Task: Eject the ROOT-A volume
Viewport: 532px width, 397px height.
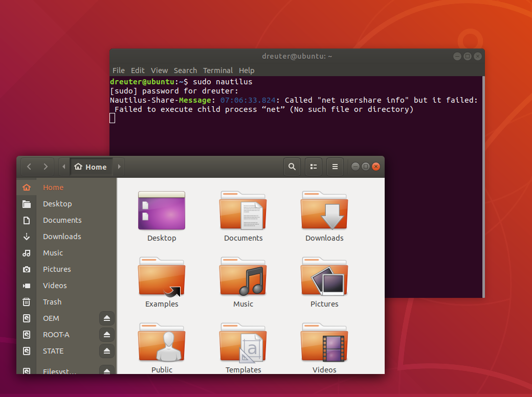Action: (x=107, y=335)
